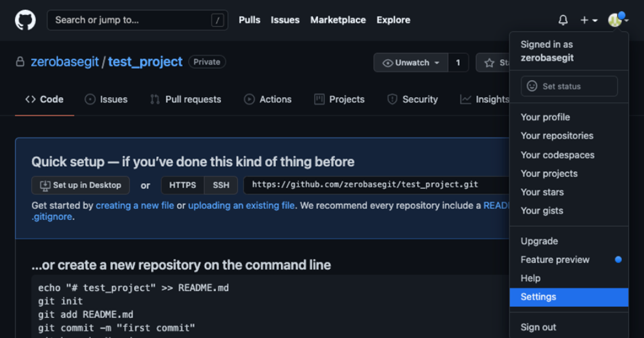Open Marketplace in the top navigation

[x=338, y=20]
